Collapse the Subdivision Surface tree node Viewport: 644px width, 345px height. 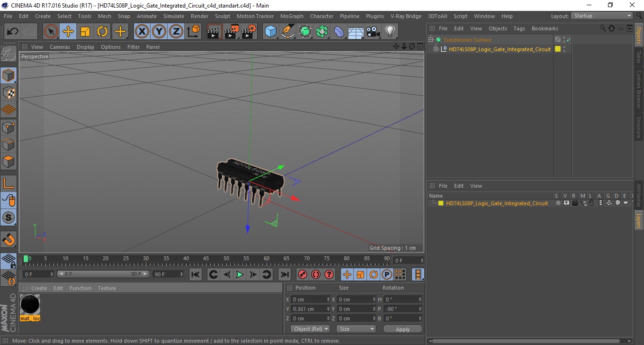[x=430, y=40]
